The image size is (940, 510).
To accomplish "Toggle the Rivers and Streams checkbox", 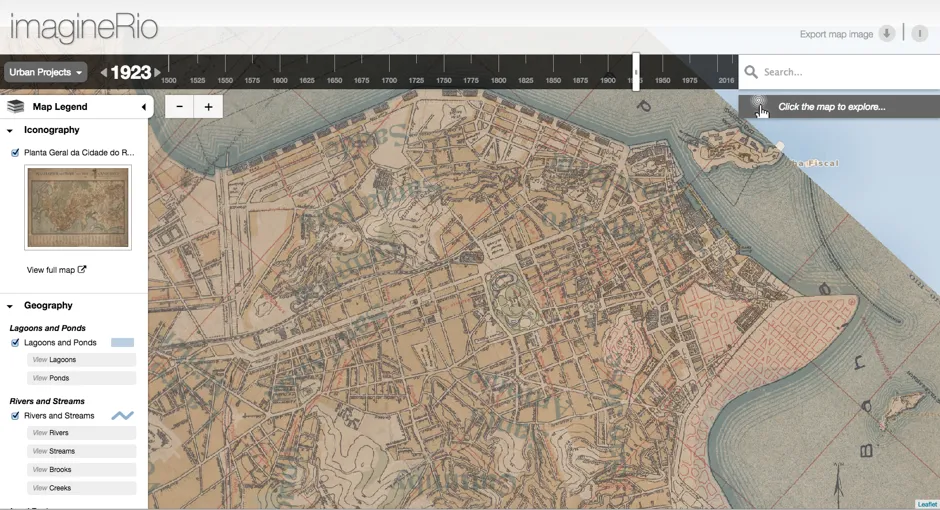I will pyautogui.click(x=15, y=415).
